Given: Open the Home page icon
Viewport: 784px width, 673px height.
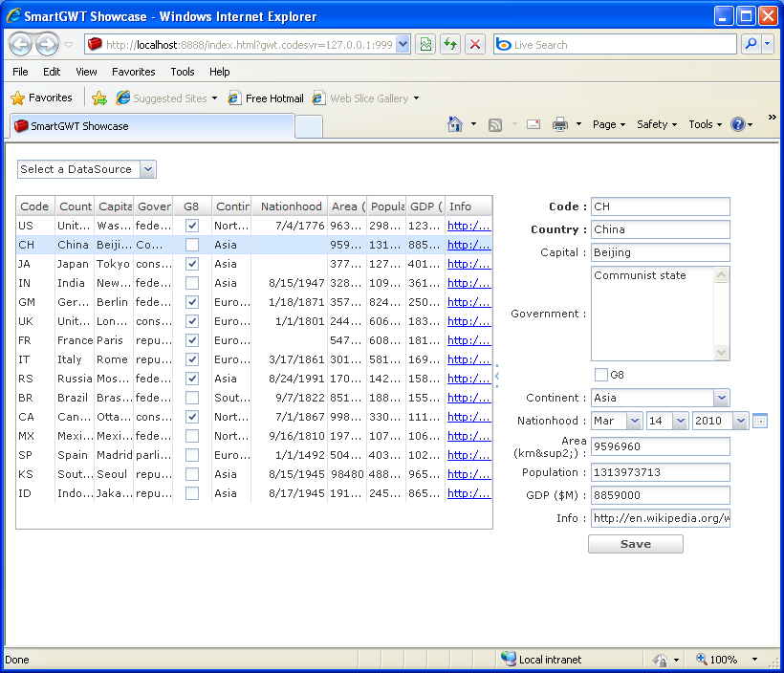Looking at the screenshot, I should point(454,124).
